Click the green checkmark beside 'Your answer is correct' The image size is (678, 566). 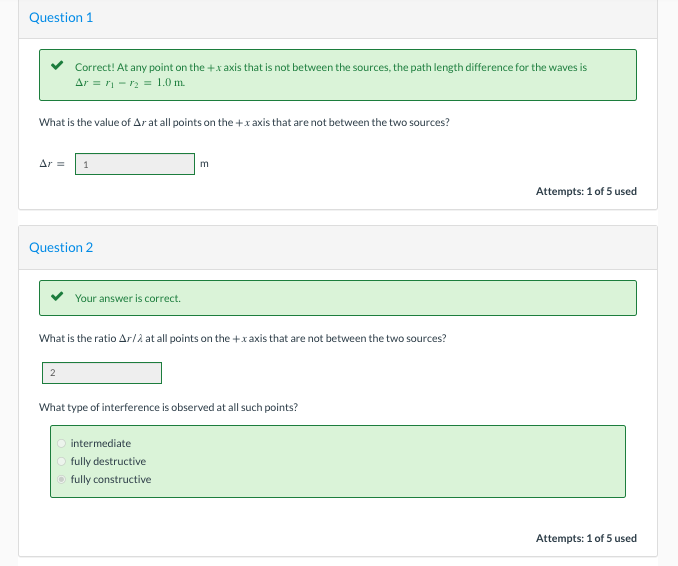pyautogui.click(x=59, y=297)
